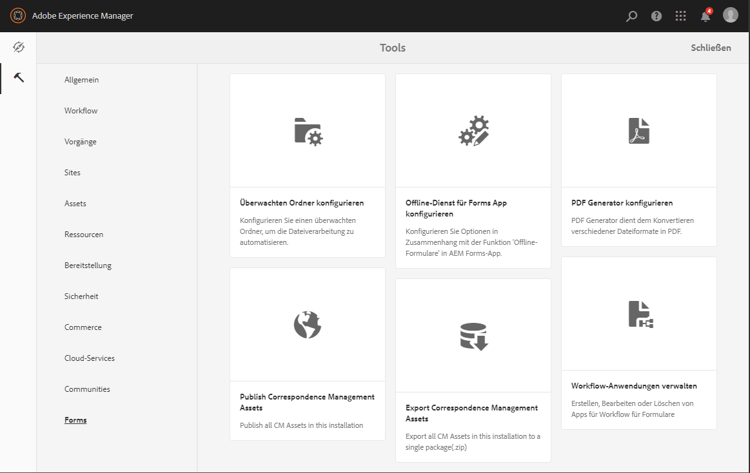Viewport: 750px width, 473px height.
Task: Select the navigation compass icon in left rail
Action: [18, 47]
